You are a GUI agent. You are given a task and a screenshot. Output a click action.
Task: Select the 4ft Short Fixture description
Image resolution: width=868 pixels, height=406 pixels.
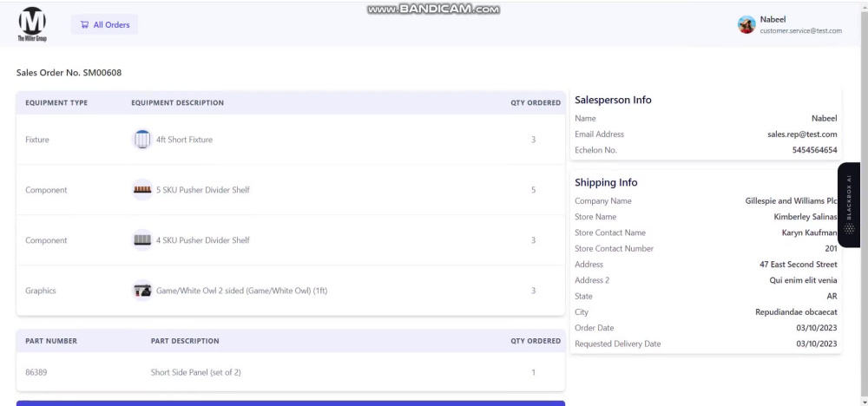pyautogui.click(x=184, y=140)
